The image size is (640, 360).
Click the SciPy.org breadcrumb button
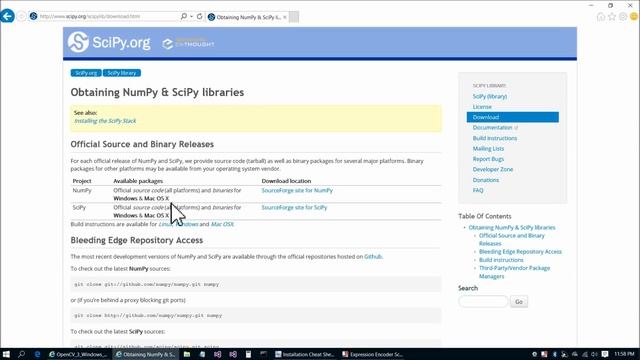pyautogui.click(x=86, y=73)
